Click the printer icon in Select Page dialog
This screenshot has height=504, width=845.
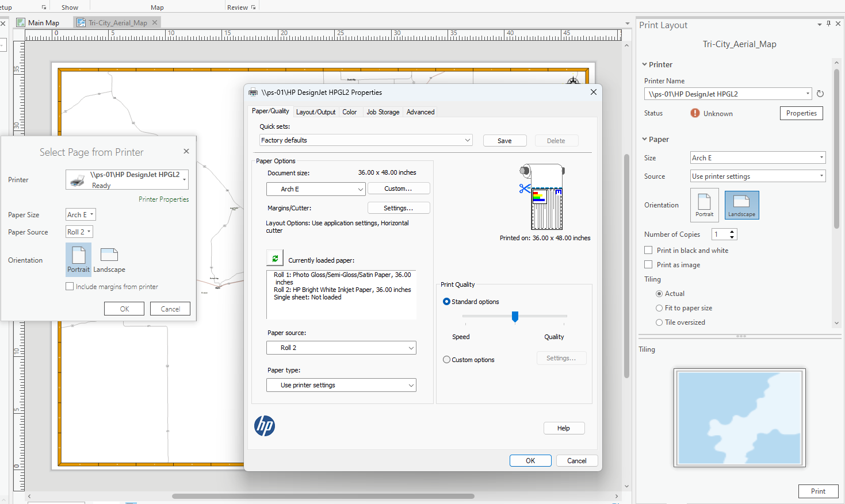[78, 180]
